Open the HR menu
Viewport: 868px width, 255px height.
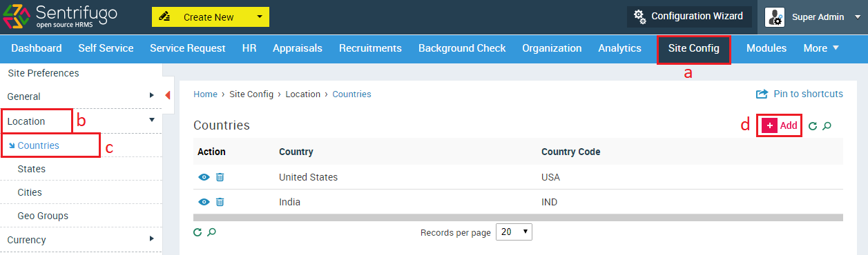point(249,48)
